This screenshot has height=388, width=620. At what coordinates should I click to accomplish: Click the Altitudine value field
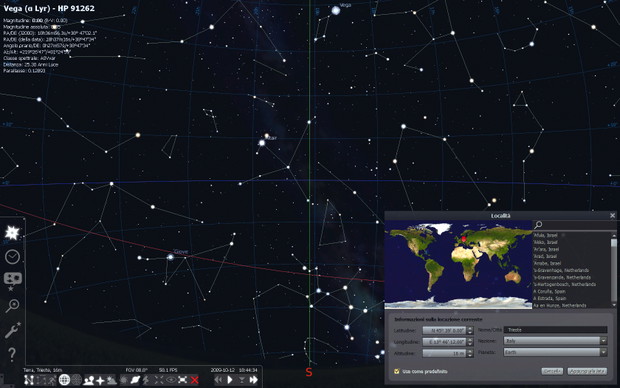[x=444, y=353]
